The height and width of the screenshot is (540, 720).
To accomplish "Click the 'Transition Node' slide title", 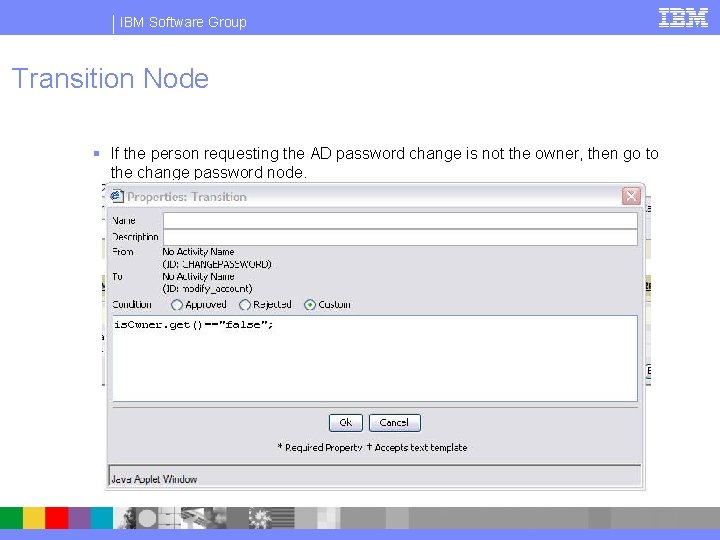I will click(x=110, y=78).
